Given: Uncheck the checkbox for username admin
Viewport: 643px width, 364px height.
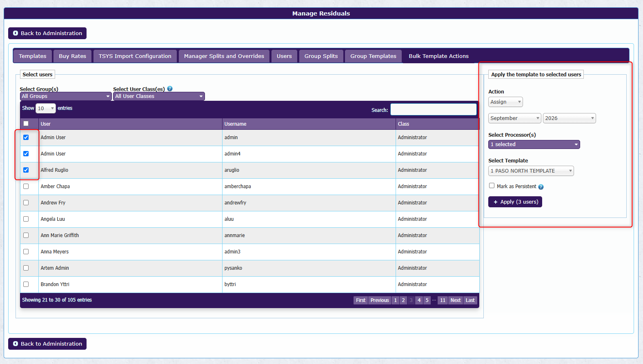Looking at the screenshot, I should [x=26, y=138].
